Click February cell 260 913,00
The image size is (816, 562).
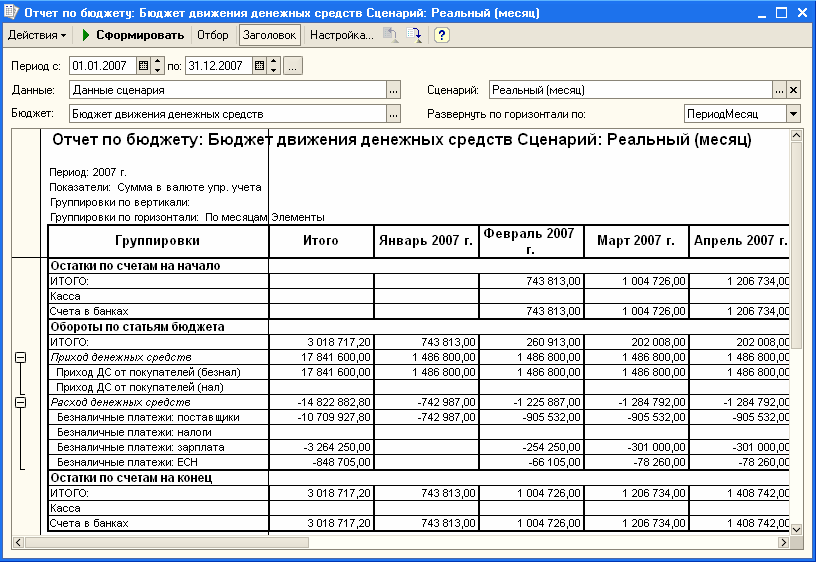531,342
